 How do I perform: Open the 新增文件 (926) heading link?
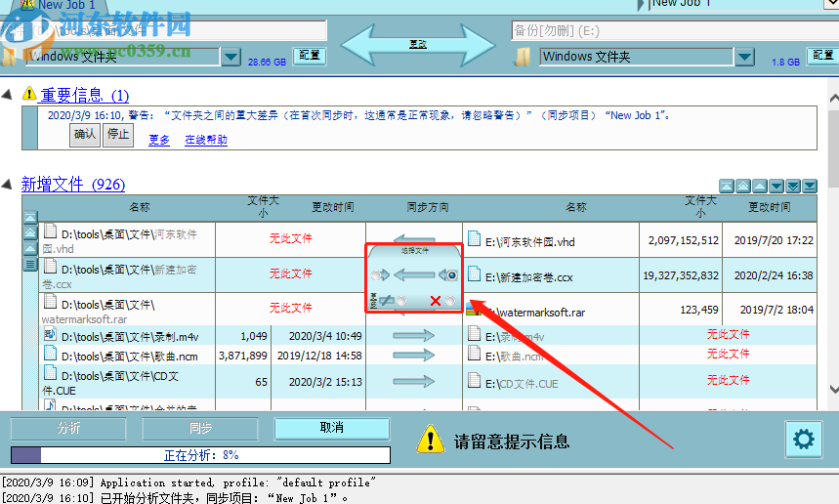[73, 185]
